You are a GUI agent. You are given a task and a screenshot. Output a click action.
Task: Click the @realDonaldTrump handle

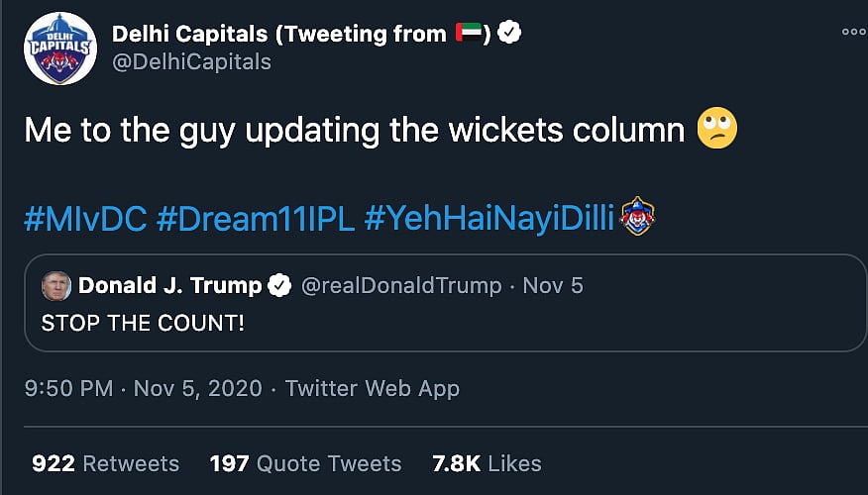[400, 286]
